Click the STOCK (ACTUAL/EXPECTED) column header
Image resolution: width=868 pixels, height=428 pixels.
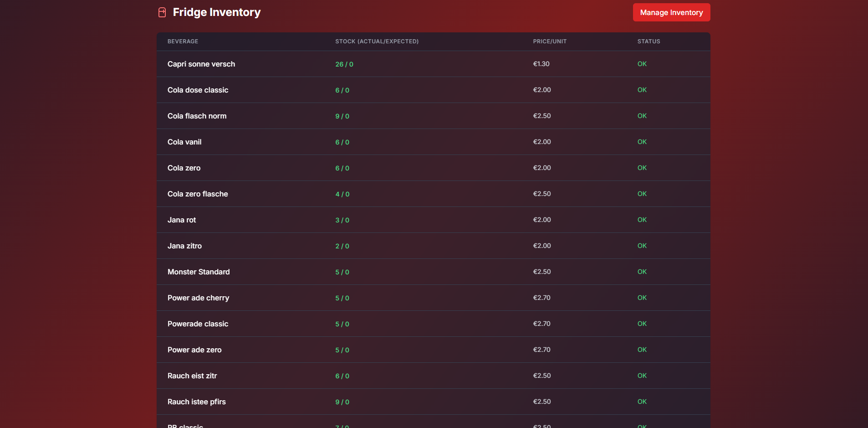(x=377, y=41)
